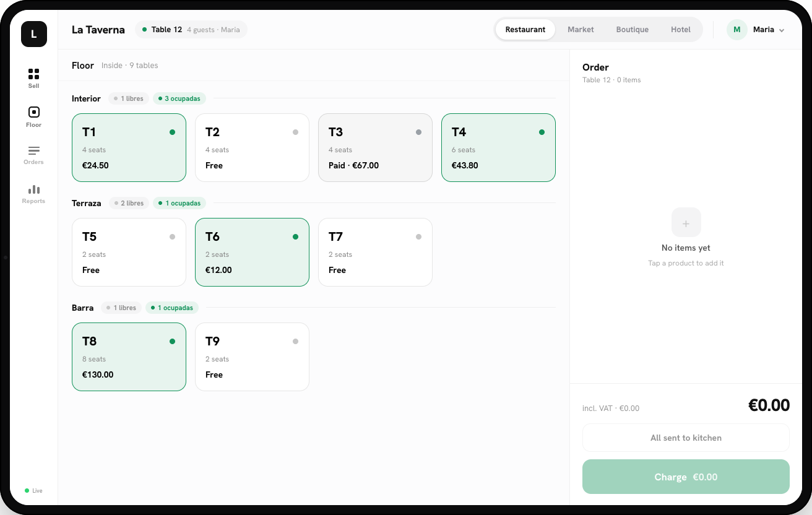
Task: Expand the Maria user menu chevron
Action: 782,30
